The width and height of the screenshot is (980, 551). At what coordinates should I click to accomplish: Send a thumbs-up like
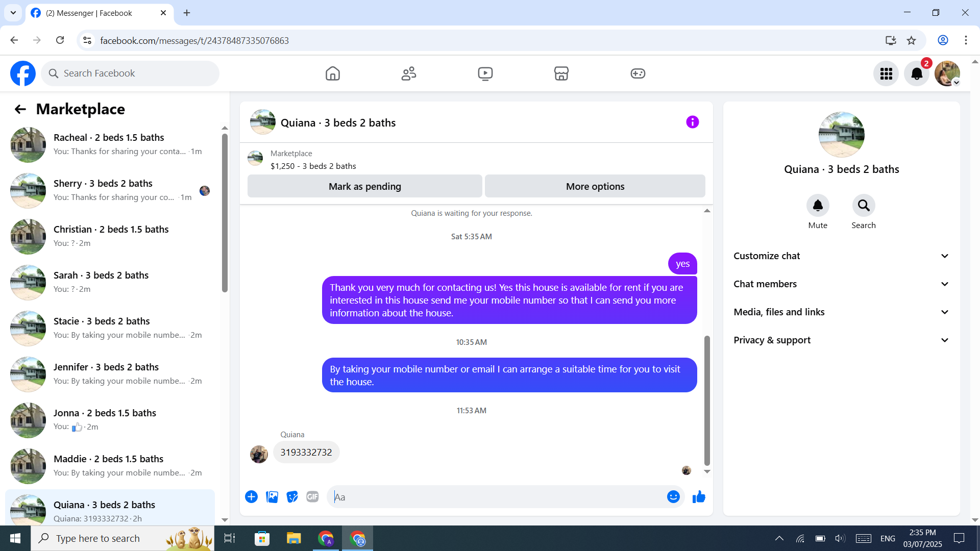699,497
